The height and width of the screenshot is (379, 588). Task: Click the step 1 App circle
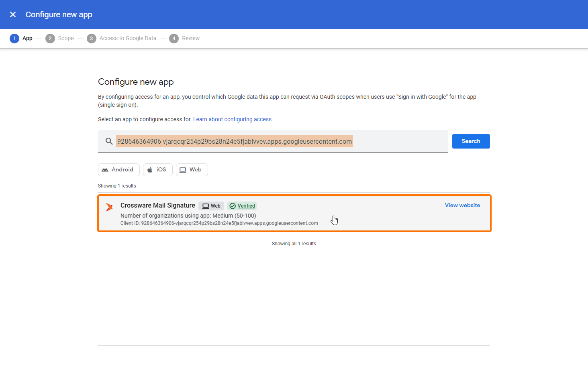click(x=14, y=39)
